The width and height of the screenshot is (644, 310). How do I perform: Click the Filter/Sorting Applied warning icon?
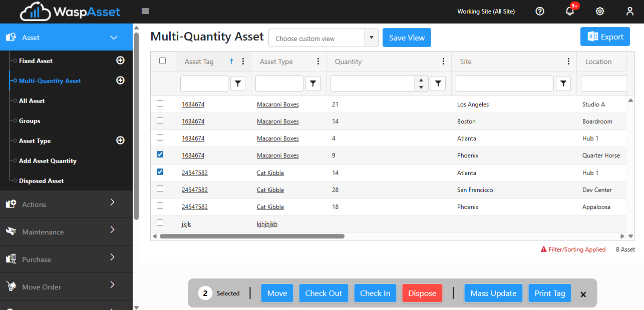point(544,249)
